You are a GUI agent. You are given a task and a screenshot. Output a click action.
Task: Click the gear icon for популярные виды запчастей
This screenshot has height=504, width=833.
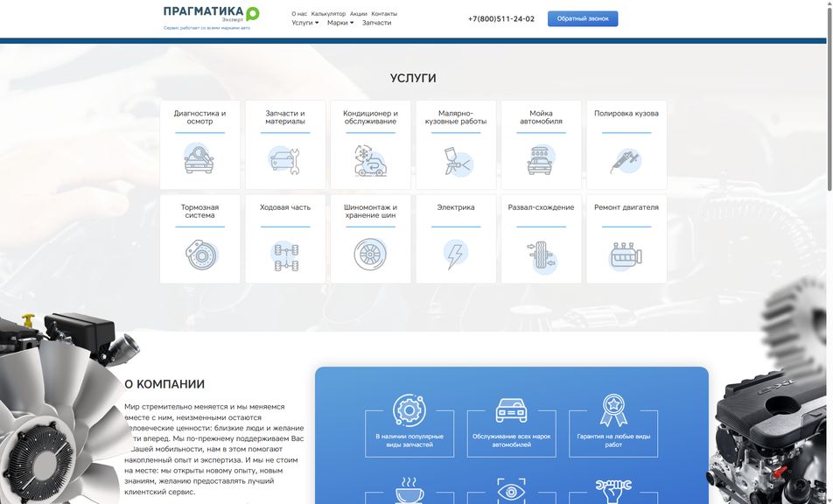[409, 410]
